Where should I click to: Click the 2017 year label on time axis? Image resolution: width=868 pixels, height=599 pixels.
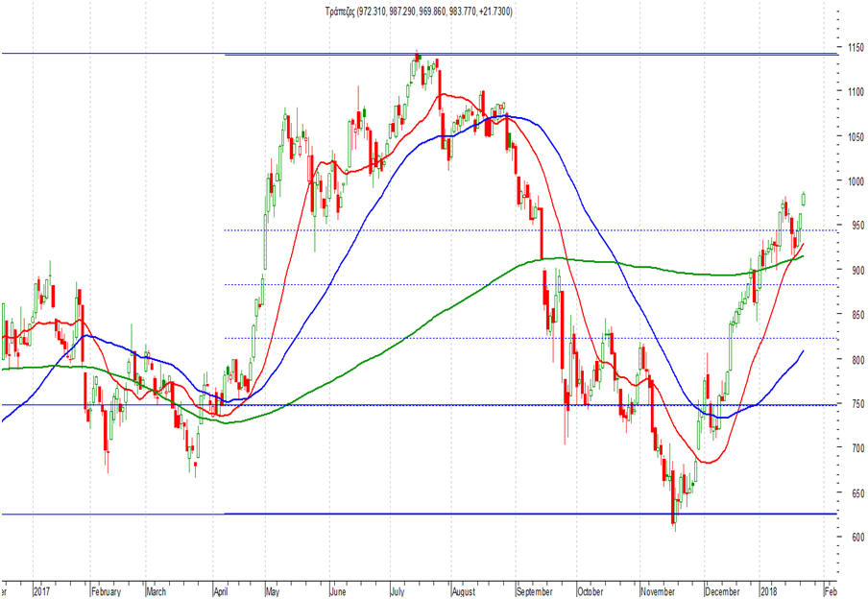41,592
